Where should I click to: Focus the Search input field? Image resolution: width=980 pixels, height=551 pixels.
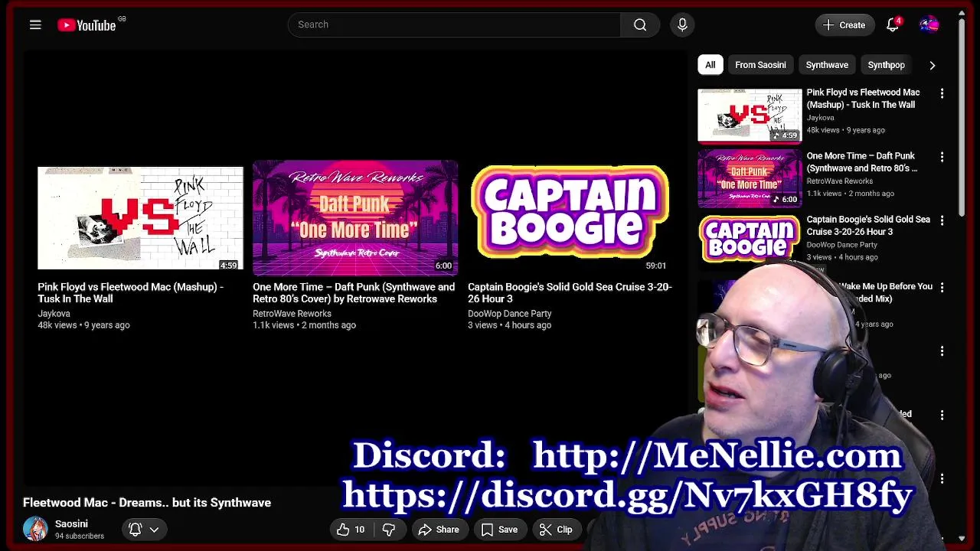(x=454, y=24)
